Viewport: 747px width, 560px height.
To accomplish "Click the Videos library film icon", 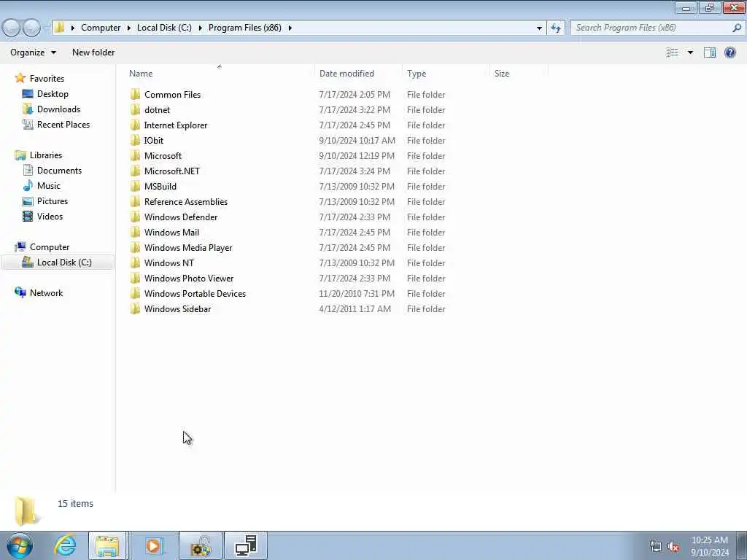I will click(28, 216).
